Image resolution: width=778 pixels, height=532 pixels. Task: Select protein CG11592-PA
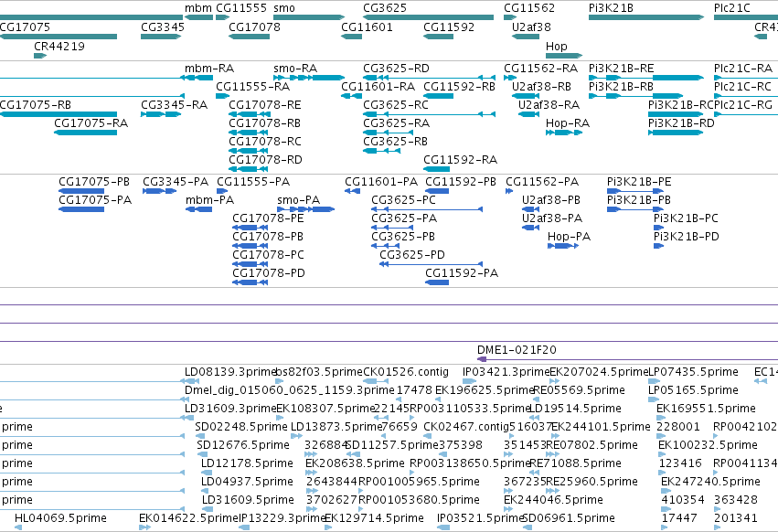point(437,282)
